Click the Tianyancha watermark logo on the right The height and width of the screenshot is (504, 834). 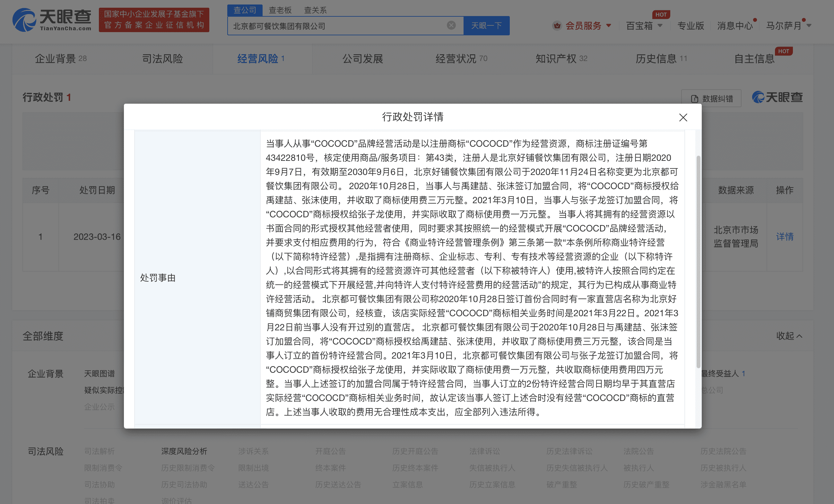point(778,97)
